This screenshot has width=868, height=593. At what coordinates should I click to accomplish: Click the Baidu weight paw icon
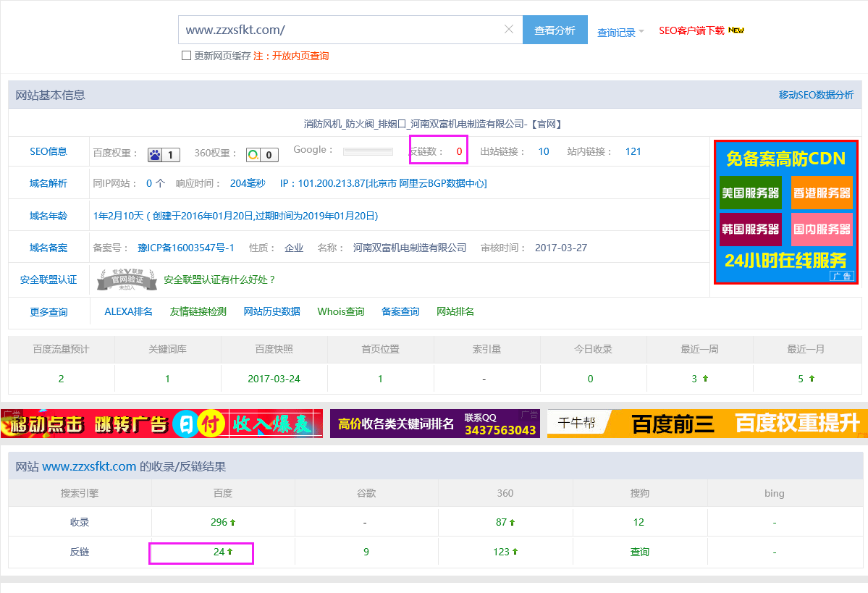tap(155, 154)
